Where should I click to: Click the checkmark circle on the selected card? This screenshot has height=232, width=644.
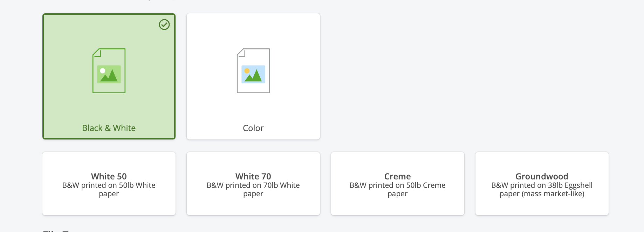pyautogui.click(x=164, y=25)
